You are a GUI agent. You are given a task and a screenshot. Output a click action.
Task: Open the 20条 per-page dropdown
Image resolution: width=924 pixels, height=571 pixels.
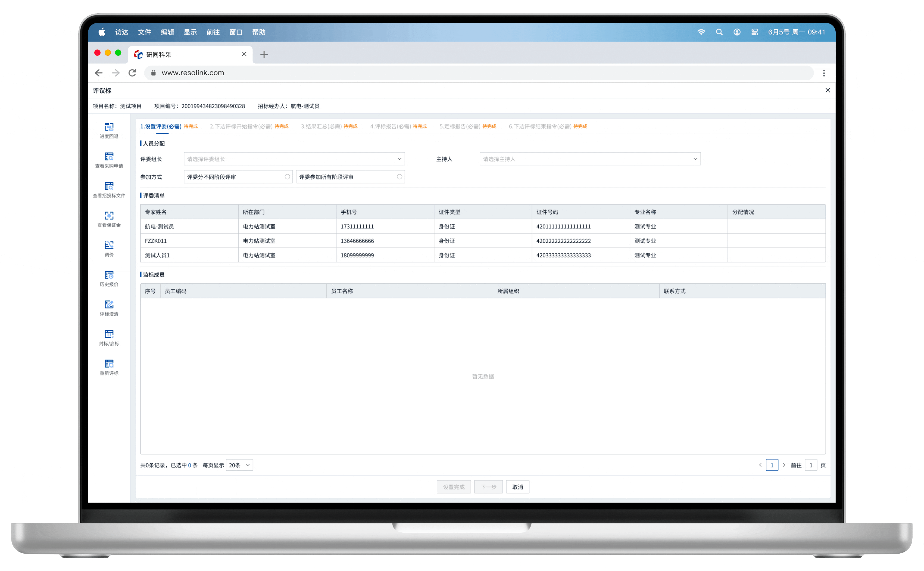coord(239,465)
